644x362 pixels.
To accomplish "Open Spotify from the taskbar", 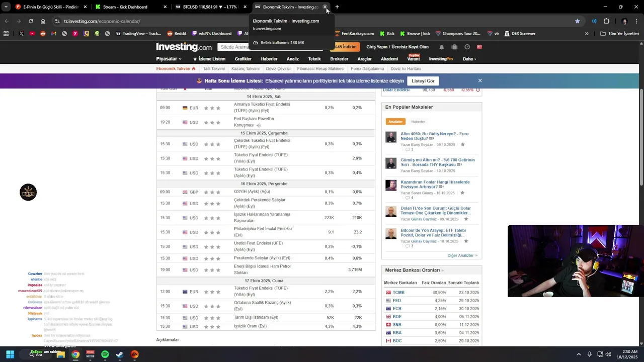I will (x=105, y=354).
